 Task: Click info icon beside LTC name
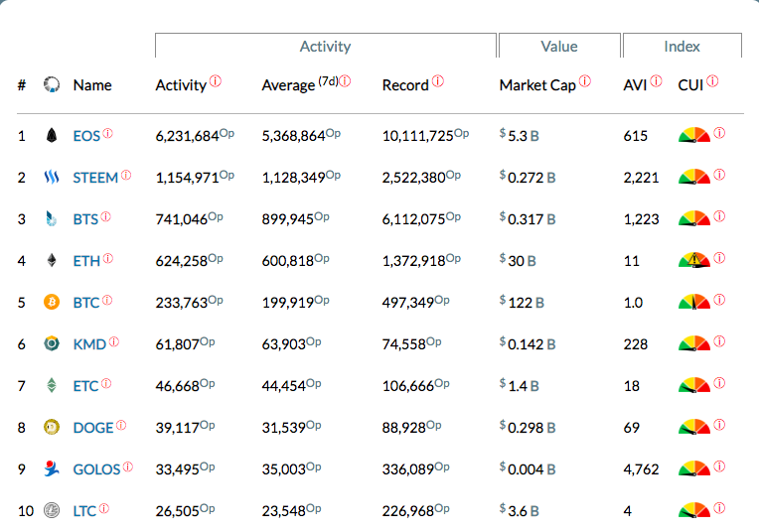(x=104, y=508)
